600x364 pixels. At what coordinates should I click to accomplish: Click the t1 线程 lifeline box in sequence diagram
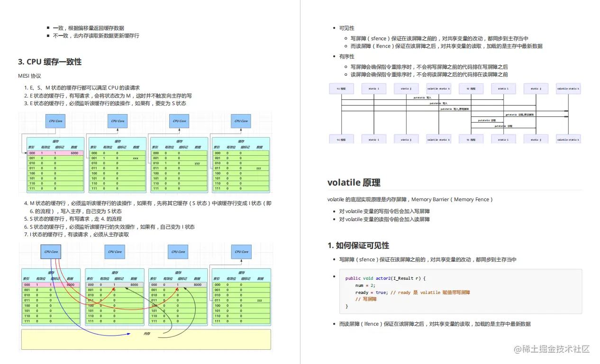341,89
